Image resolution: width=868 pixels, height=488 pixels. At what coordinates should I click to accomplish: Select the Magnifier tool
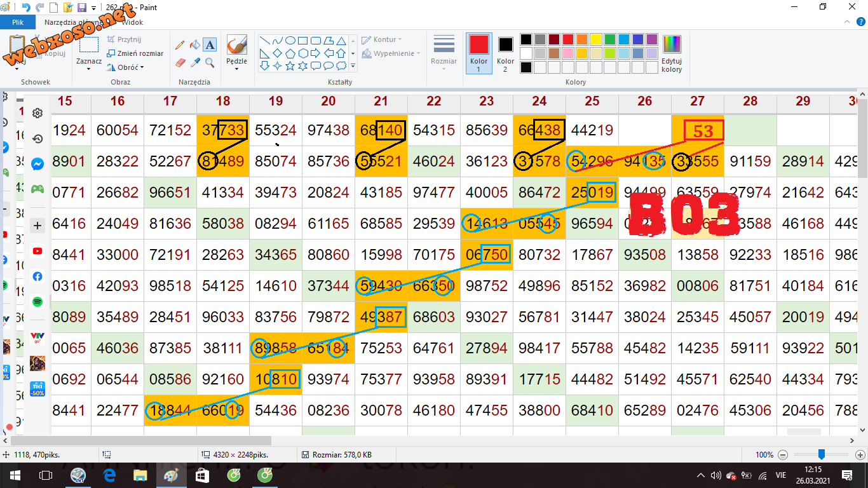click(210, 63)
